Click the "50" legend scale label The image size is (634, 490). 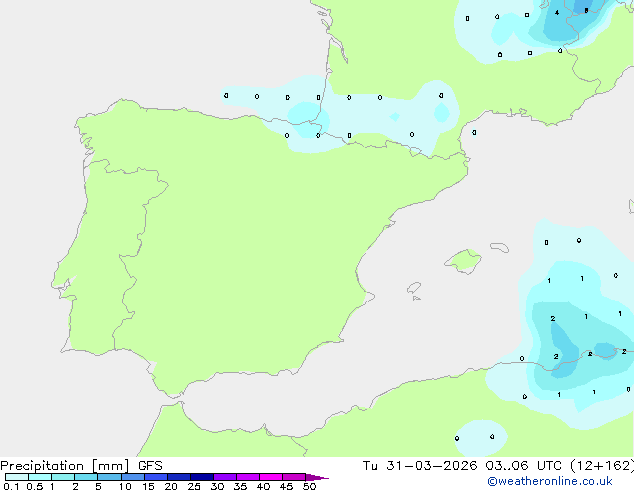tap(309, 486)
